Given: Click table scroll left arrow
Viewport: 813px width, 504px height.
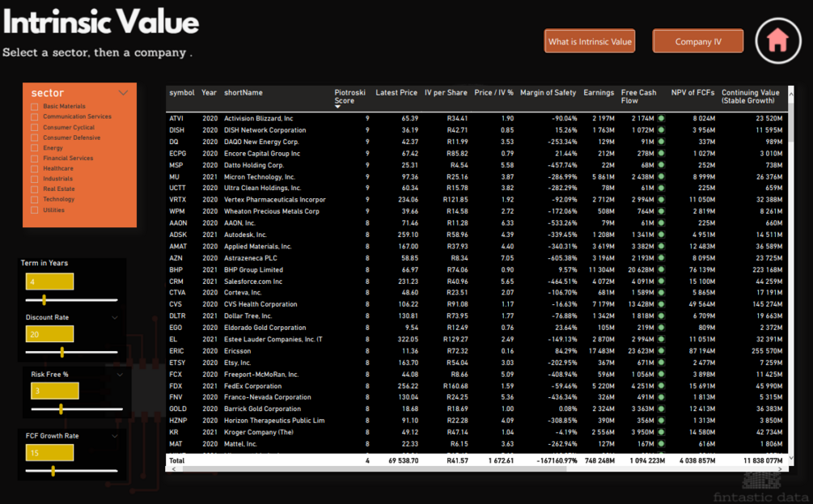Looking at the screenshot, I should [174, 468].
